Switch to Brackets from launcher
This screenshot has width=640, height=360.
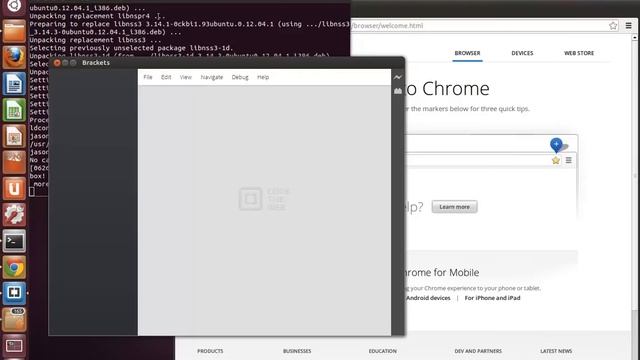pyautogui.click(x=14, y=293)
